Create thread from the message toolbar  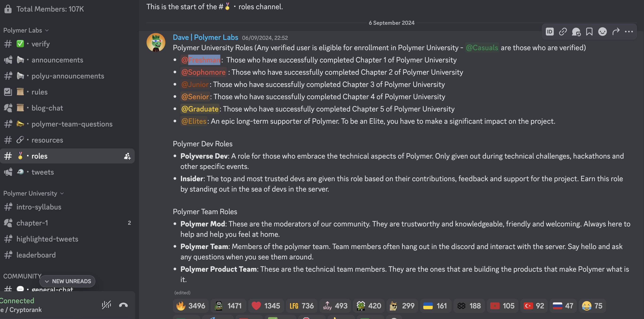576,32
